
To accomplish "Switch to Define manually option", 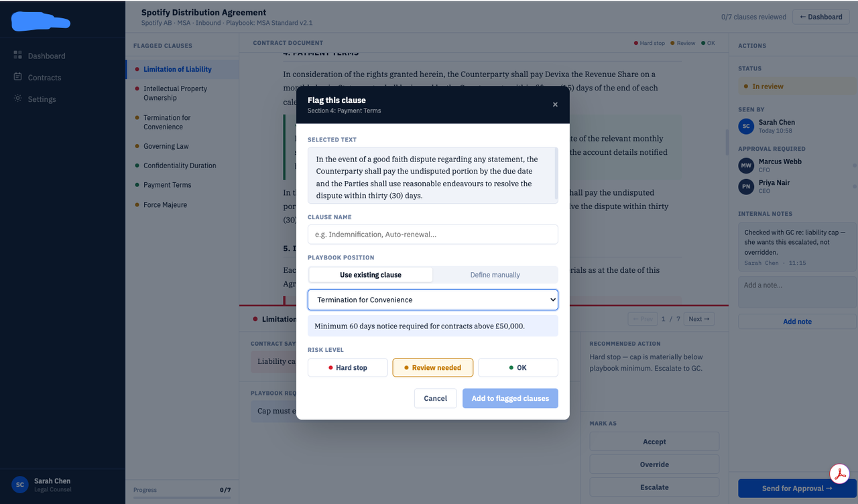I will coord(495,275).
